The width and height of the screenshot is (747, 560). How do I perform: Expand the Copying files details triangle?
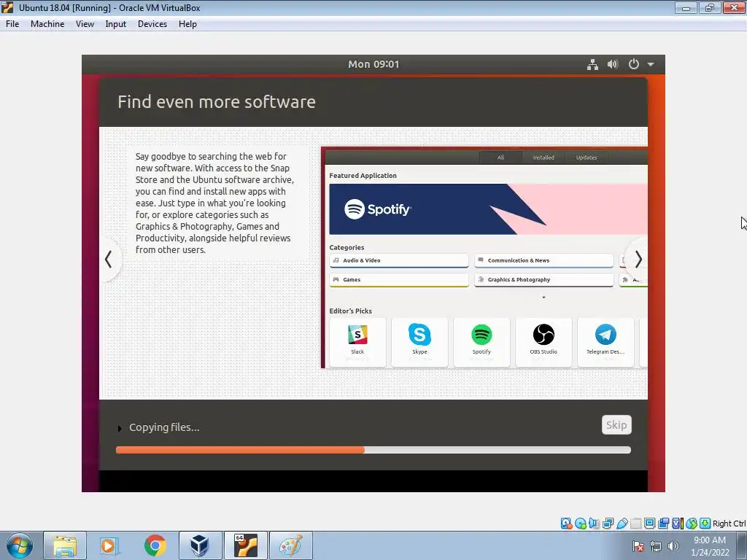coord(120,429)
